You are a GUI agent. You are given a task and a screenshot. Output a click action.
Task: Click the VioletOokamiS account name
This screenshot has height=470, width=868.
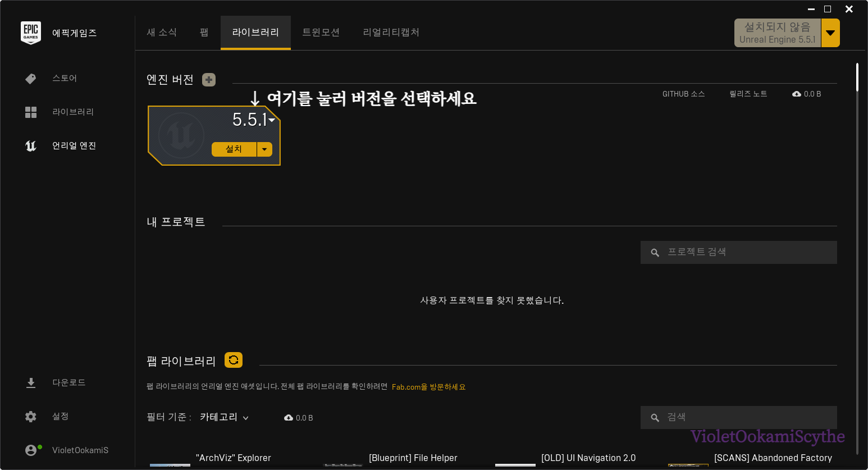coord(80,450)
